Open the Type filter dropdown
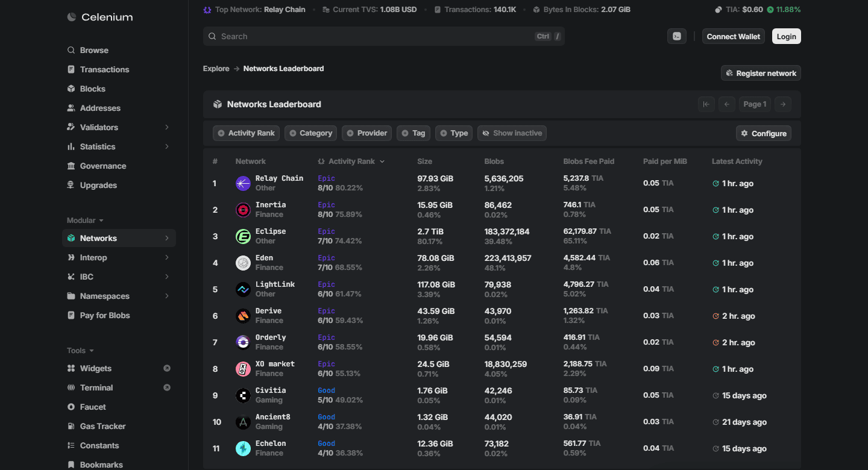The image size is (868, 470). pyautogui.click(x=454, y=133)
